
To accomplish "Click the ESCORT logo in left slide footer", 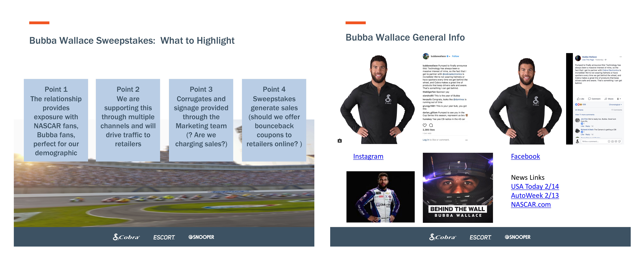I will [x=164, y=237].
